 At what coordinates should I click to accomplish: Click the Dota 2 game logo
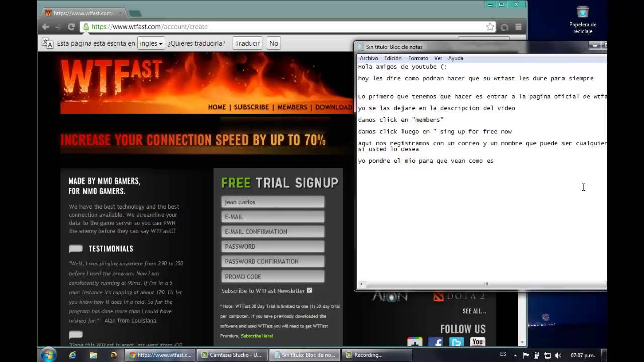point(459,296)
